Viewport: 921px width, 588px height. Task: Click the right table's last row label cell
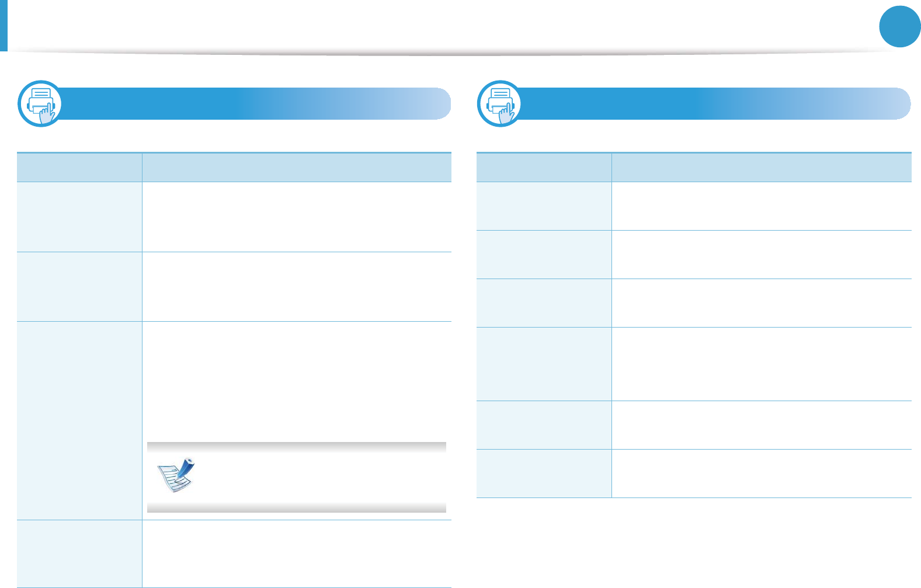[544, 474]
